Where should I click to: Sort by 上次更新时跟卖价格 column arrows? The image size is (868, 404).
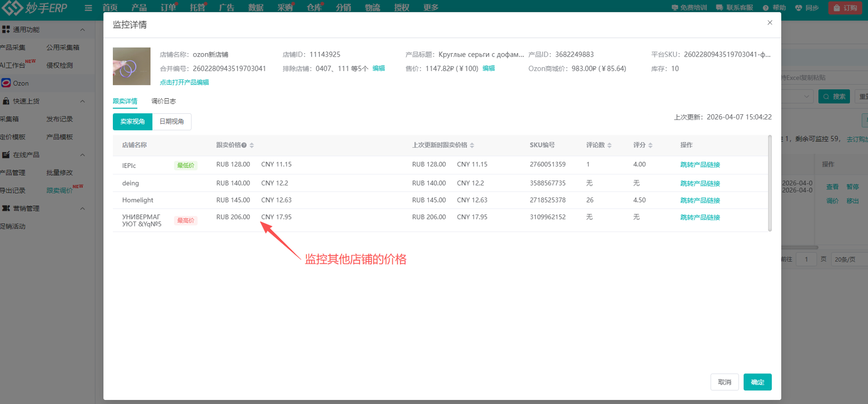coord(472,145)
